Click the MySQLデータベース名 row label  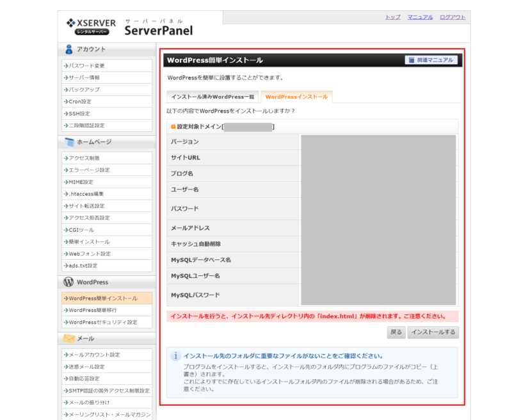[x=201, y=260]
